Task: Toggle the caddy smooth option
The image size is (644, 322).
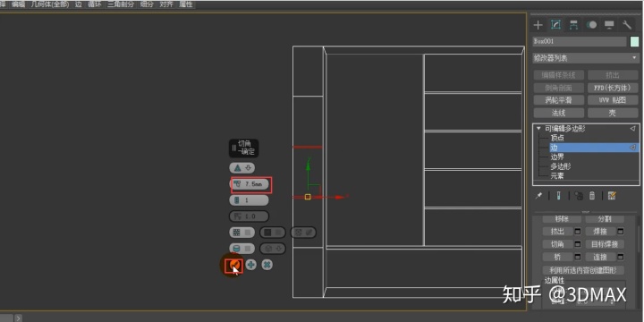Action: click(x=241, y=249)
